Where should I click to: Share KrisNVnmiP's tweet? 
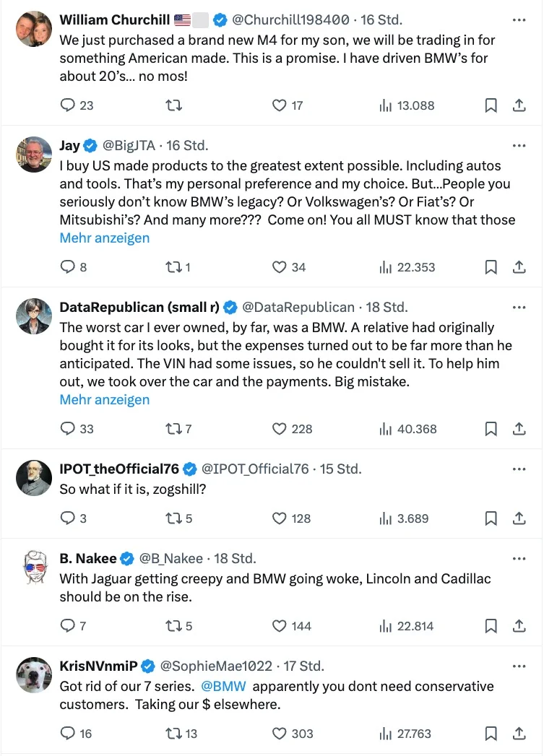coord(519,734)
